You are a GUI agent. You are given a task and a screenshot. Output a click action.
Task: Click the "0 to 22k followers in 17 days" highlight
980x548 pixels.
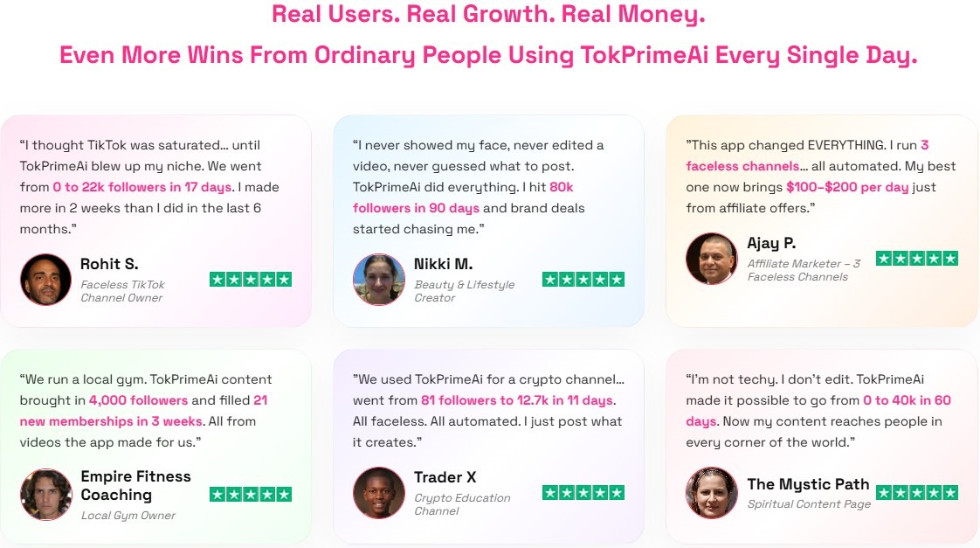pos(142,187)
